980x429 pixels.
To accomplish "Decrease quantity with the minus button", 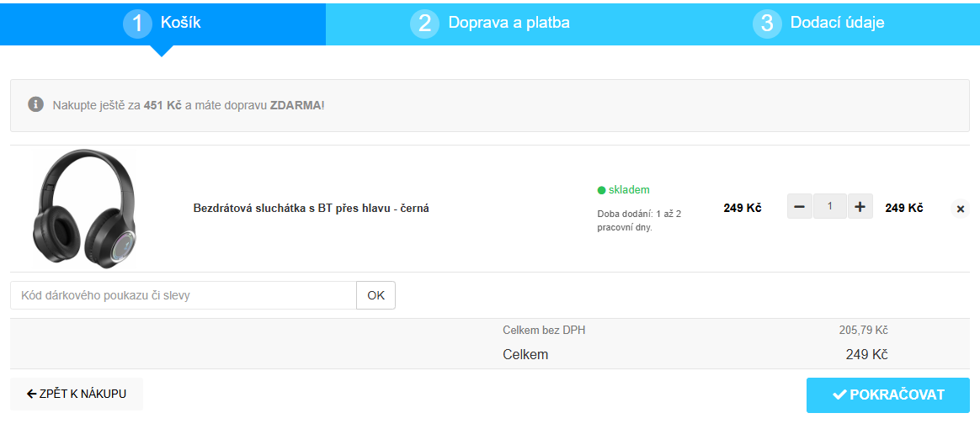I will 799,207.
